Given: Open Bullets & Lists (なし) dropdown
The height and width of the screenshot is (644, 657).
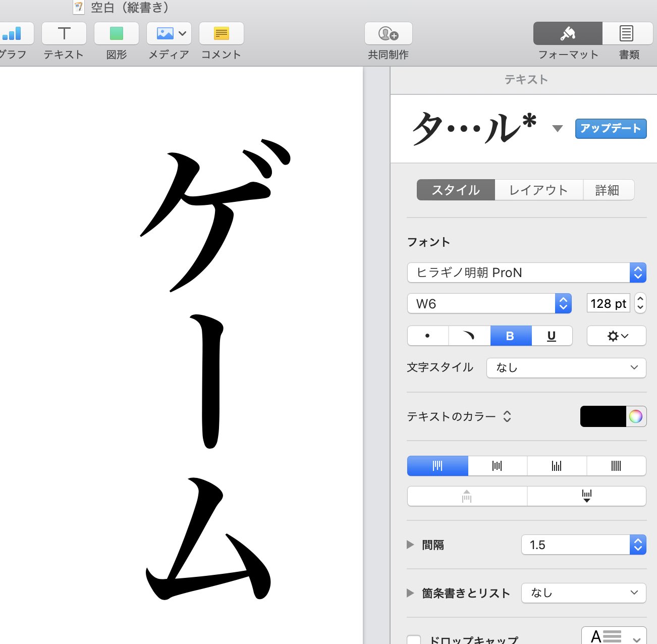Looking at the screenshot, I should pyautogui.click(x=584, y=593).
